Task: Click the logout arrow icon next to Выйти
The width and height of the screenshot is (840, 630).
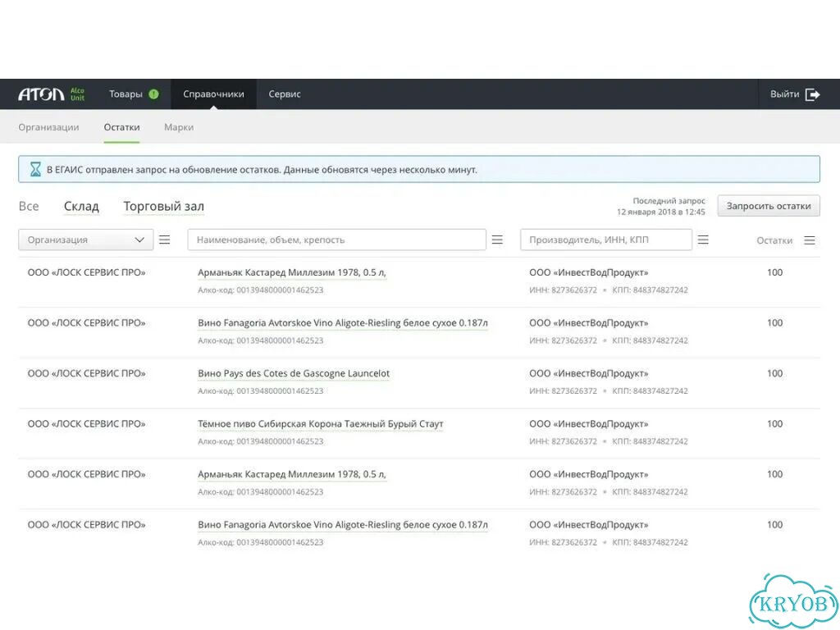Action: (x=813, y=94)
